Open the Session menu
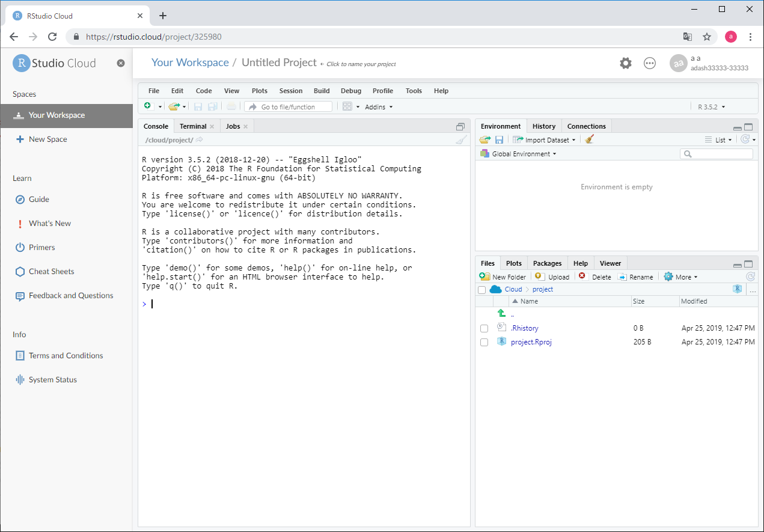Screen dimensions: 764x532 tap(291, 91)
